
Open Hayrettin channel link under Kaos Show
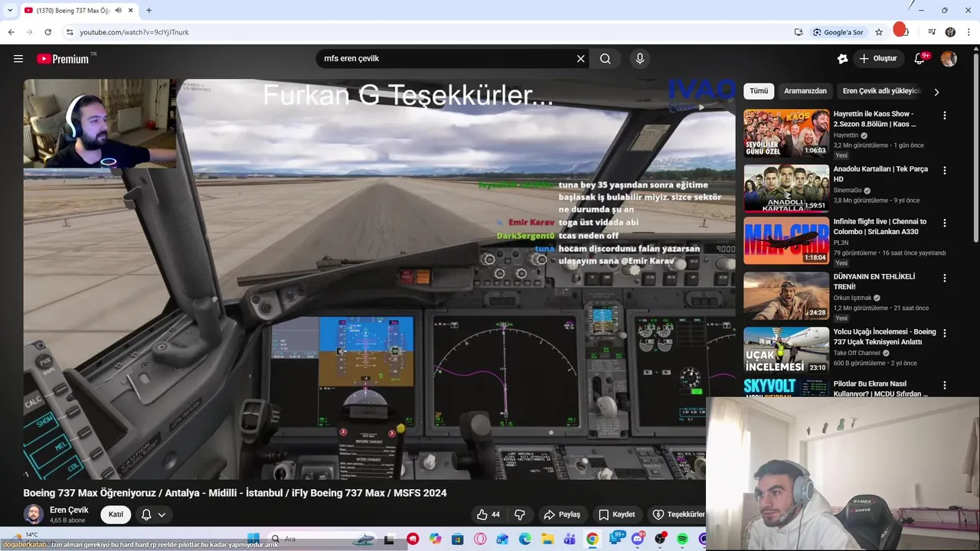tap(846, 135)
